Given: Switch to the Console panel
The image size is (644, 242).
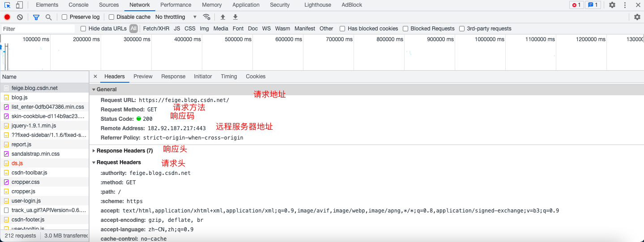Looking at the screenshot, I should click(x=78, y=5).
